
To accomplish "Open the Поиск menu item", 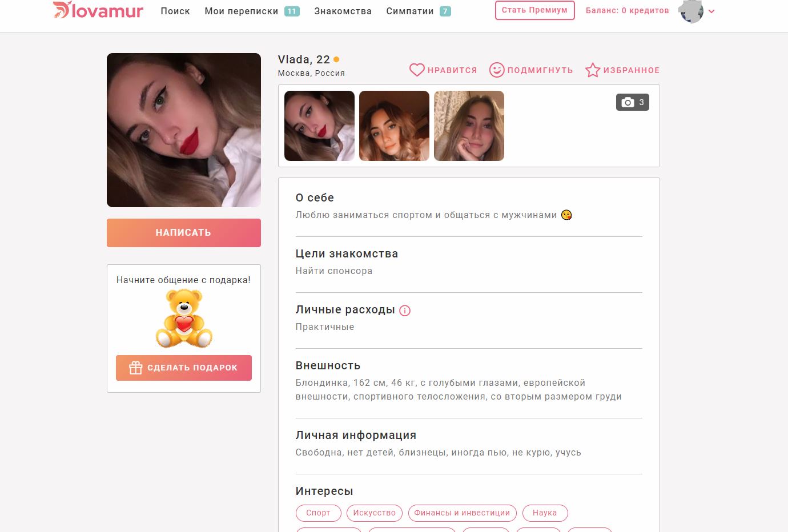I will point(175,11).
